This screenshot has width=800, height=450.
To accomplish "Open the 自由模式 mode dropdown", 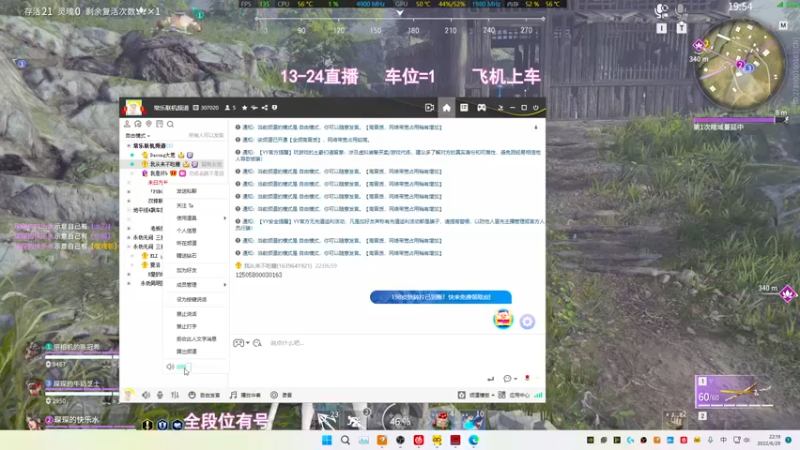I will point(138,136).
